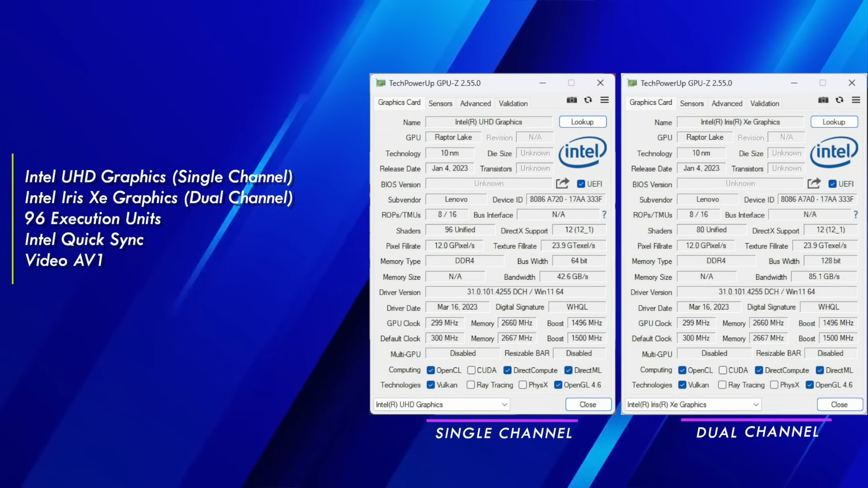Image resolution: width=868 pixels, height=488 pixels.
Task: Expand the Intel(R) Iris(R) Xe Graphics dropdown
Action: [x=756, y=404]
